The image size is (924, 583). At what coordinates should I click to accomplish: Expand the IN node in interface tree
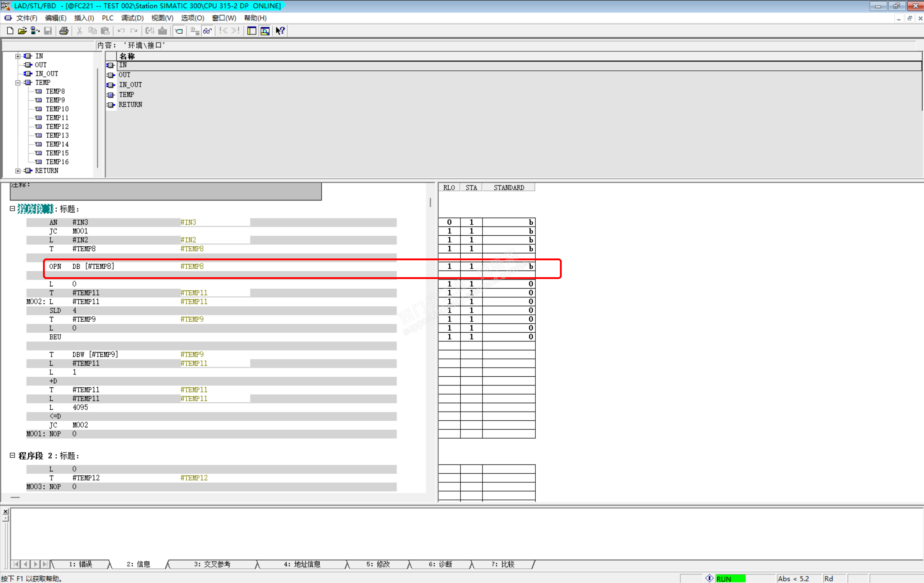coord(18,57)
